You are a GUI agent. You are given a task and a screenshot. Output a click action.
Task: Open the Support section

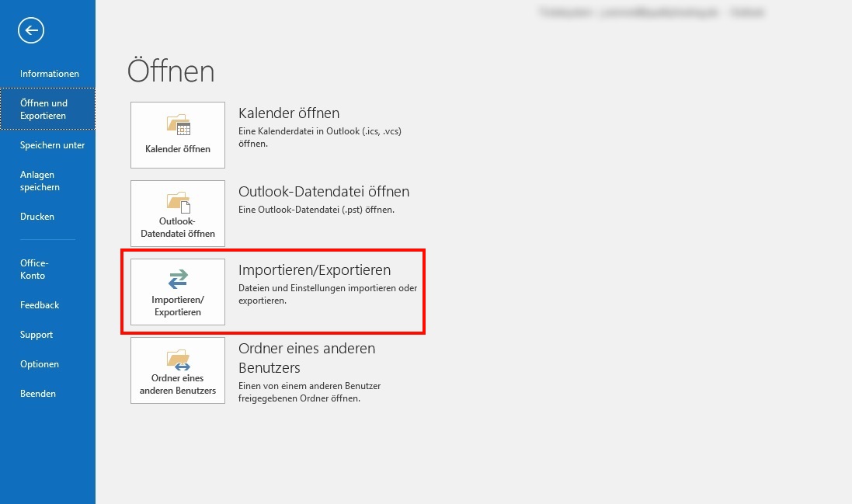click(x=37, y=335)
